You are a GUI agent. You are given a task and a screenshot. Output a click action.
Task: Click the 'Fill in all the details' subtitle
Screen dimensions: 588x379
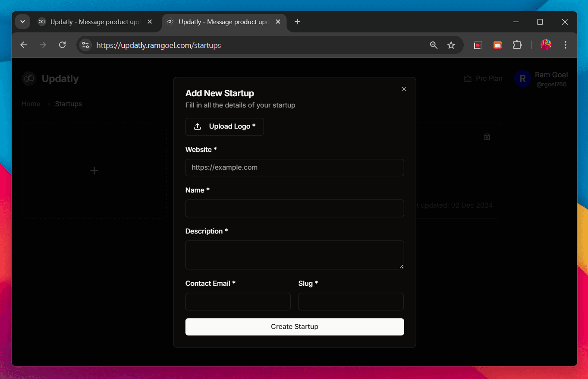click(240, 105)
